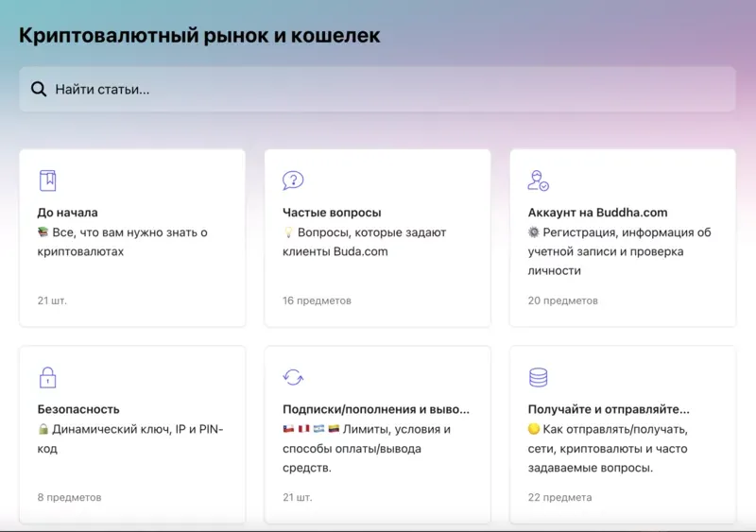
Task: Click the text "Вопросы, которые задают клиенты Buda.com"
Action: pyautogui.click(x=365, y=242)
